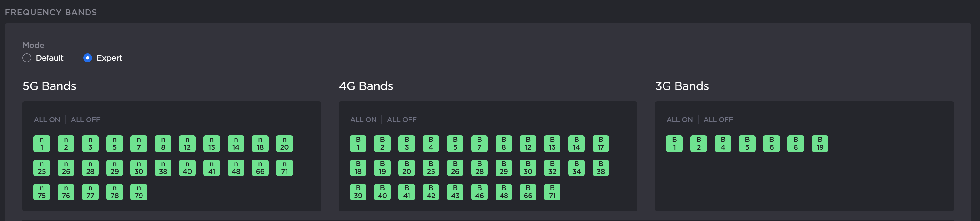Toggle 5G band n41
The image size is (980, 221).
coord(212,168)
